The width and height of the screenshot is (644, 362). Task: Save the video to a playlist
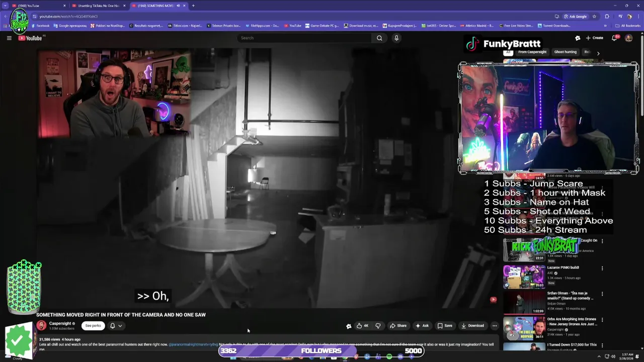click(444, 326)
